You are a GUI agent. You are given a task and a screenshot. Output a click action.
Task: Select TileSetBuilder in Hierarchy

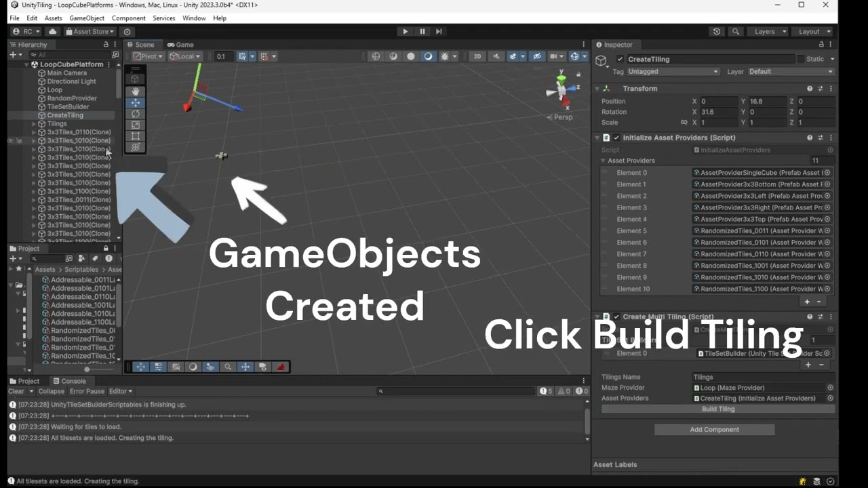pos(68,107)
